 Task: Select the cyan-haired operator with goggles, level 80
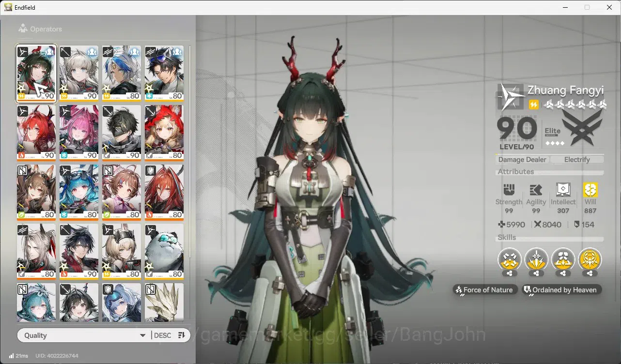pos(79,193)
